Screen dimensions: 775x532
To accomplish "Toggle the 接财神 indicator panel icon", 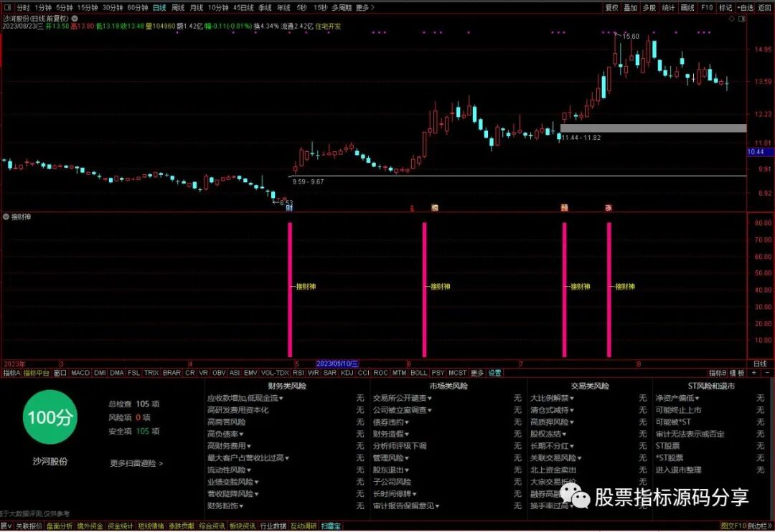I will [6, 217].
